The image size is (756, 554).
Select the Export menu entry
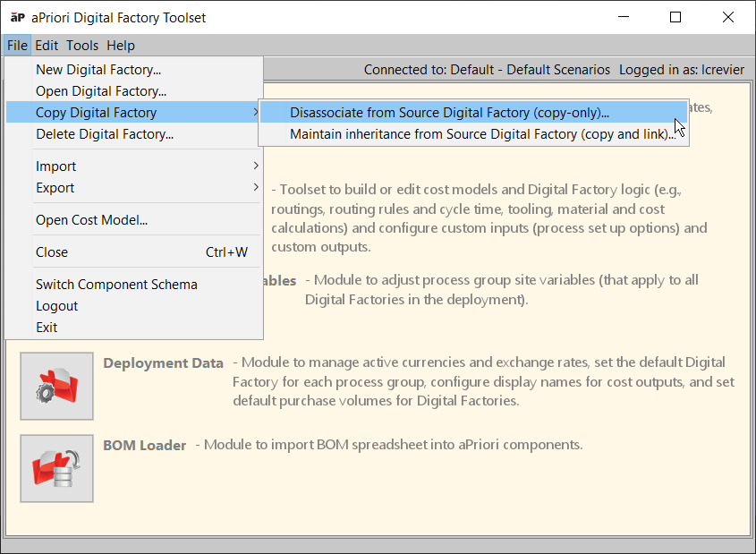(134, 188)
